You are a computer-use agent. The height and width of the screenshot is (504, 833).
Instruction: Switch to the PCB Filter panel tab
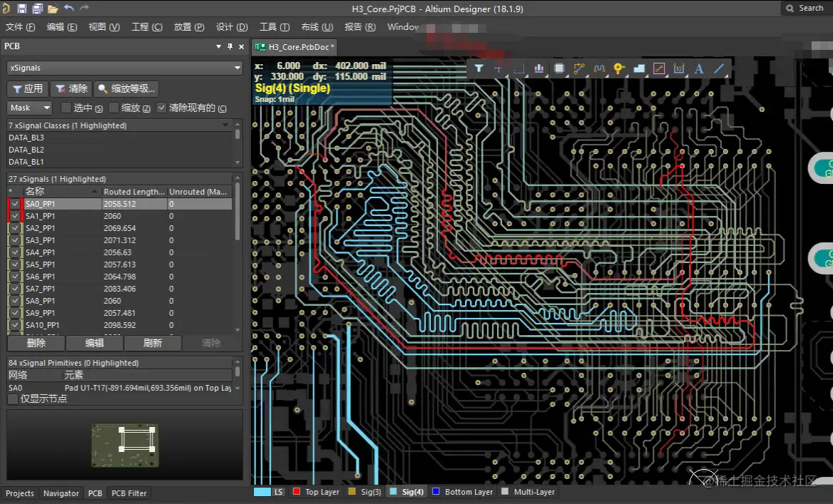tap(129, 493)
